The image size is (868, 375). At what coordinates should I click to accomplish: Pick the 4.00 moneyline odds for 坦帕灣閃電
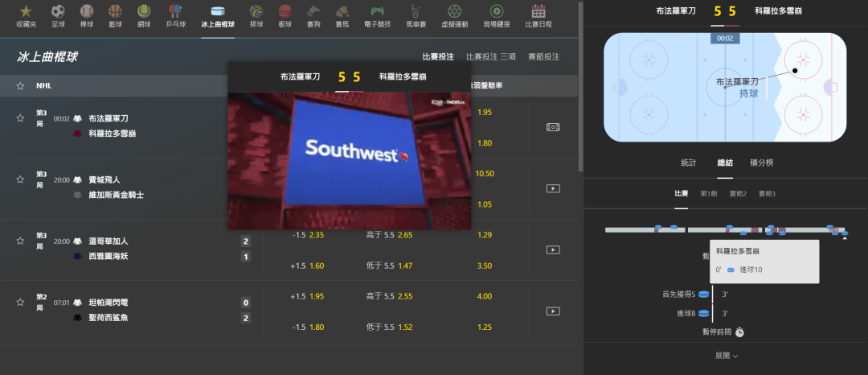click(x=485, y=296)
